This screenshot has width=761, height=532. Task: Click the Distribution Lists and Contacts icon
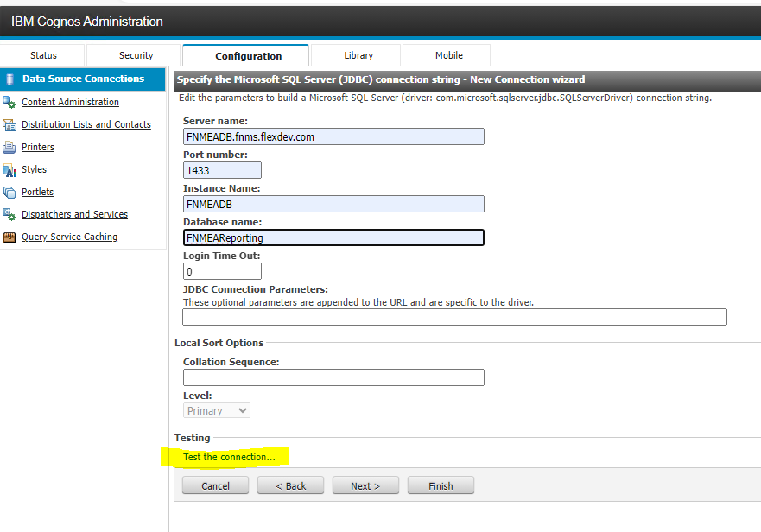click(10, 124)
